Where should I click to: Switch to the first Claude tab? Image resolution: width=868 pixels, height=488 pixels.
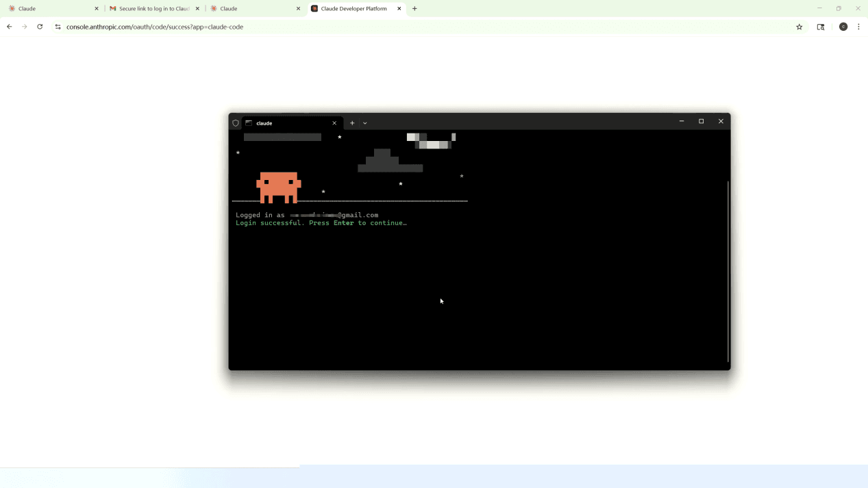51,9
